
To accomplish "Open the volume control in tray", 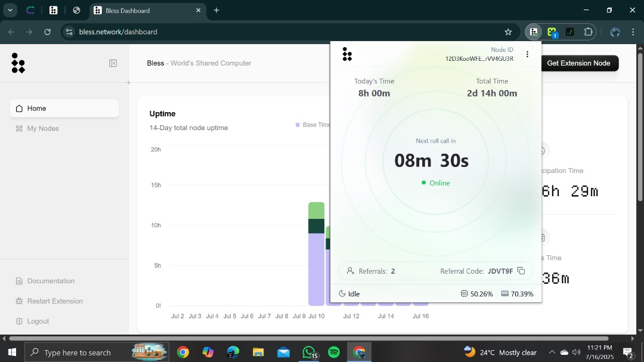I will click(576, 352).
